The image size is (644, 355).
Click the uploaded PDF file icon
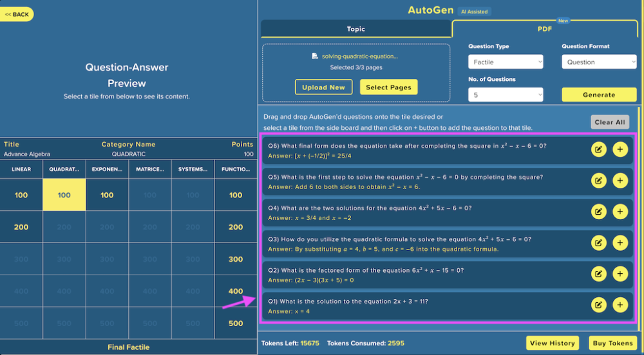coord(315,56)
